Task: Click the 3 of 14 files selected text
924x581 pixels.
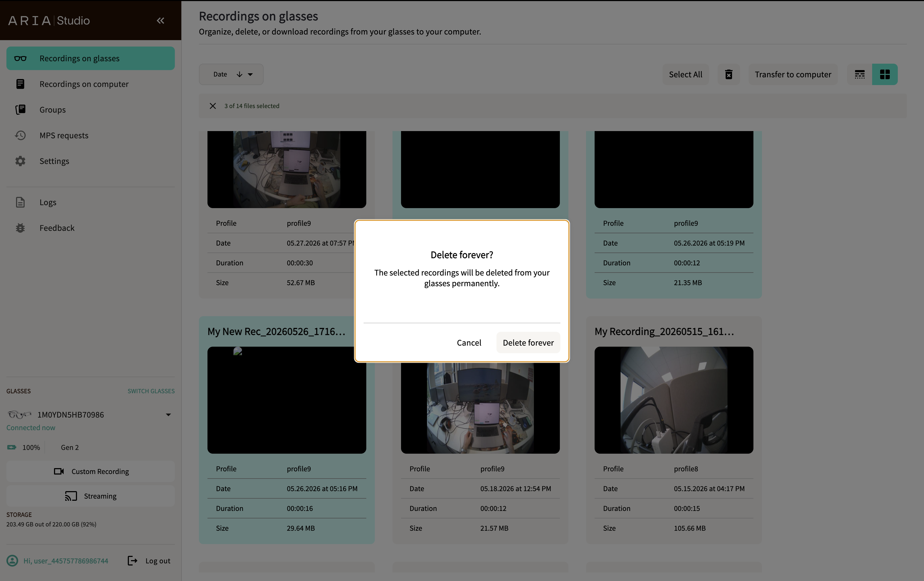Action: pyautogui.click(x=252, y=106)
